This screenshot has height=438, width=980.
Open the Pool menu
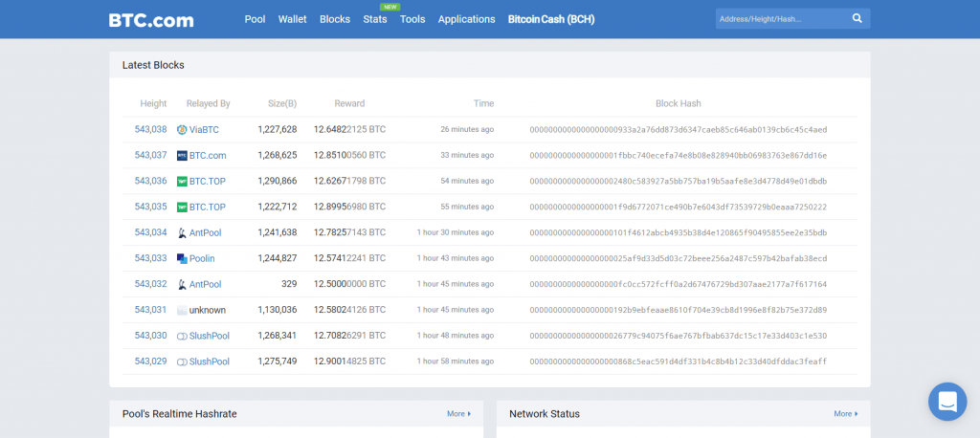(255, 19)
